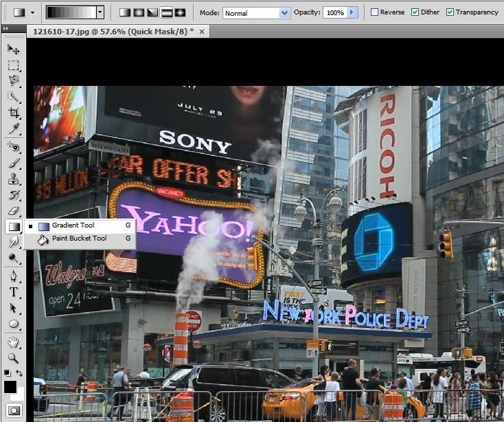Image resolution: width=504 pixels, height=422 pixels.
Task: Select the Brush tool
Action: point(13,163)
